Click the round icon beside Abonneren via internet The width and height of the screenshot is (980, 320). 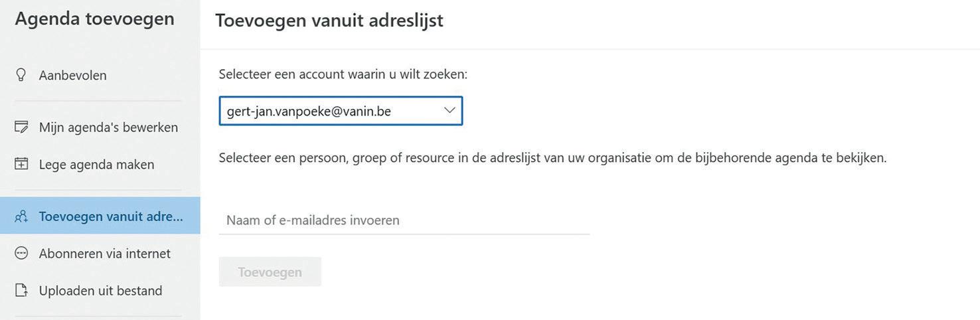click(x=21, y=254)
